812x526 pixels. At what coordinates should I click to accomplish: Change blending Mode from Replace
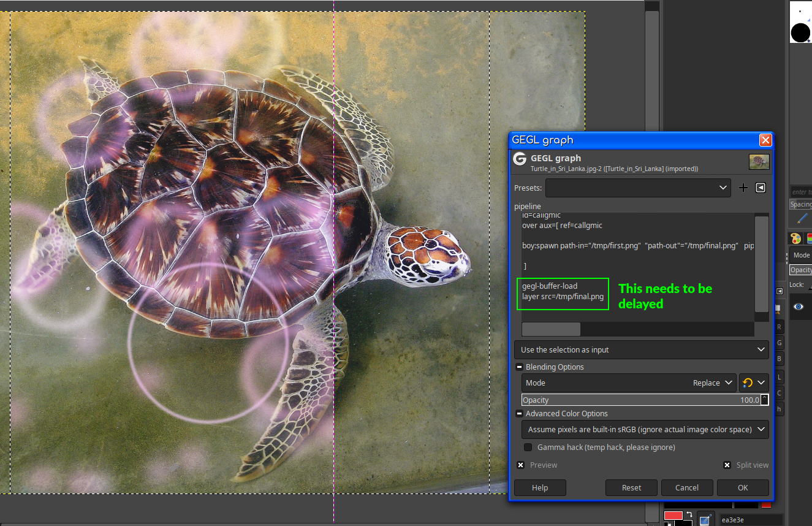(x=629, y=383)
